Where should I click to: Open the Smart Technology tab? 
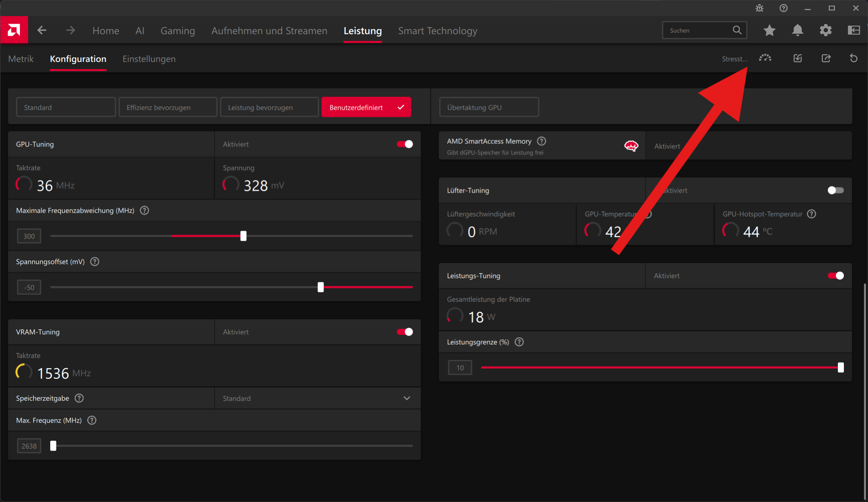438,31
